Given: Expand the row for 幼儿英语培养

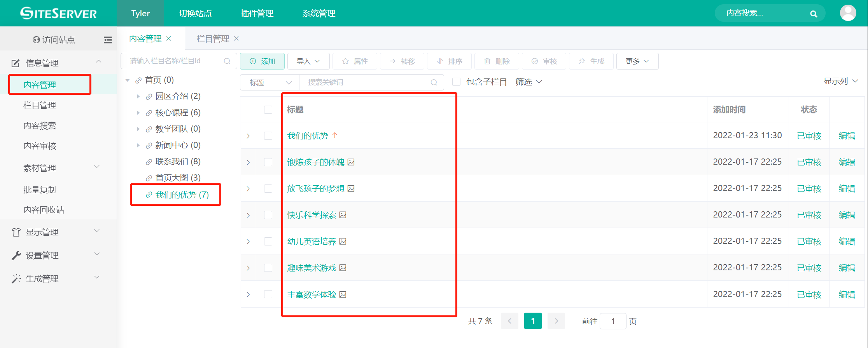Looking at the screenshot, I should (x=248, y=242).
